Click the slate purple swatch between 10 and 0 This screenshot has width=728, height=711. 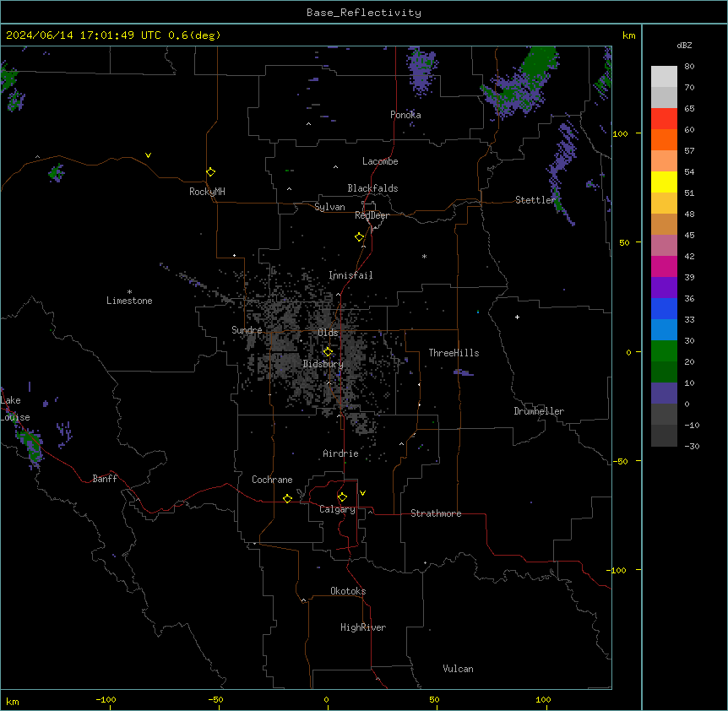pyautogui.click(x=664, y=393)
